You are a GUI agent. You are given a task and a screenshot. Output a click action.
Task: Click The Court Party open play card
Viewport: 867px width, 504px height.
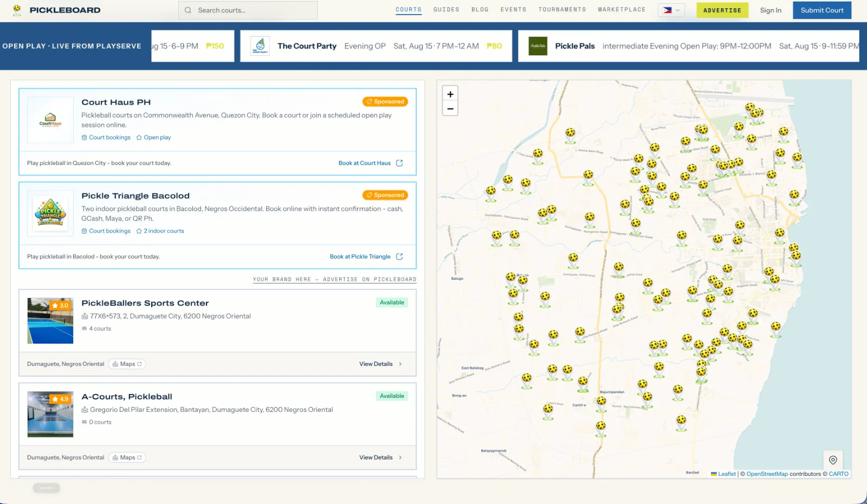376,46
